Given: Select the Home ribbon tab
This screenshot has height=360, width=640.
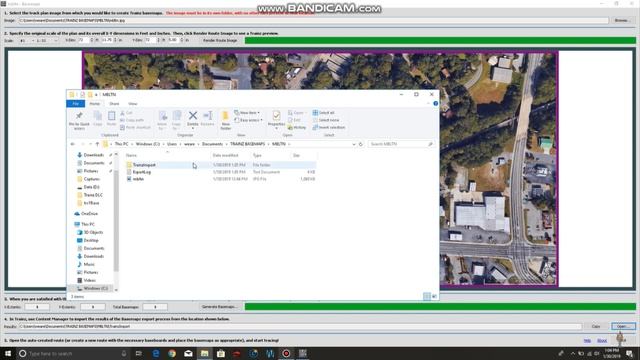Looking at the screenshot, I should click(x=94, y=104).
